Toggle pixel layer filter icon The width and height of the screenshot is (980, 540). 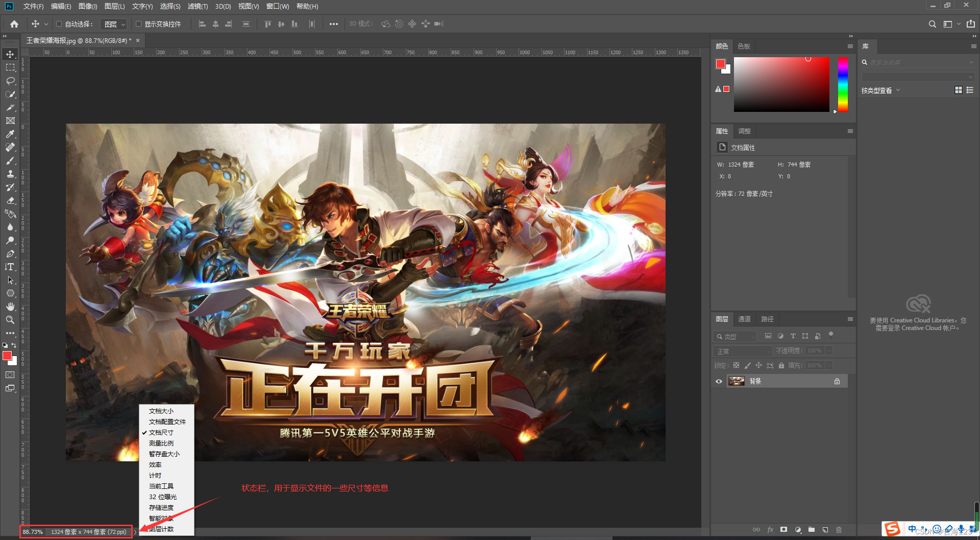point(768,336)
